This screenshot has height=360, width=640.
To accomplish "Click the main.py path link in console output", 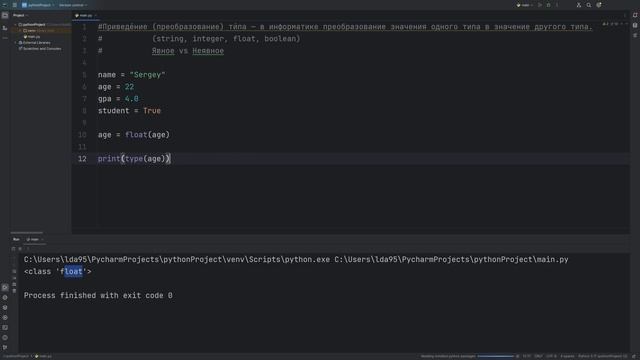I will click(451, 260).
